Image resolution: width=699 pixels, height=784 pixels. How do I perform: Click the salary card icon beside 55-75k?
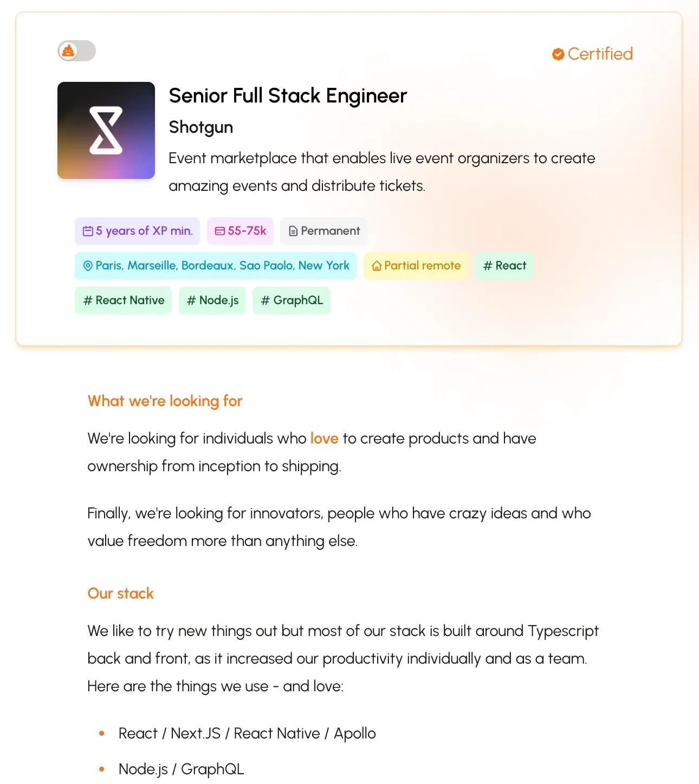[x=220, y=231]
